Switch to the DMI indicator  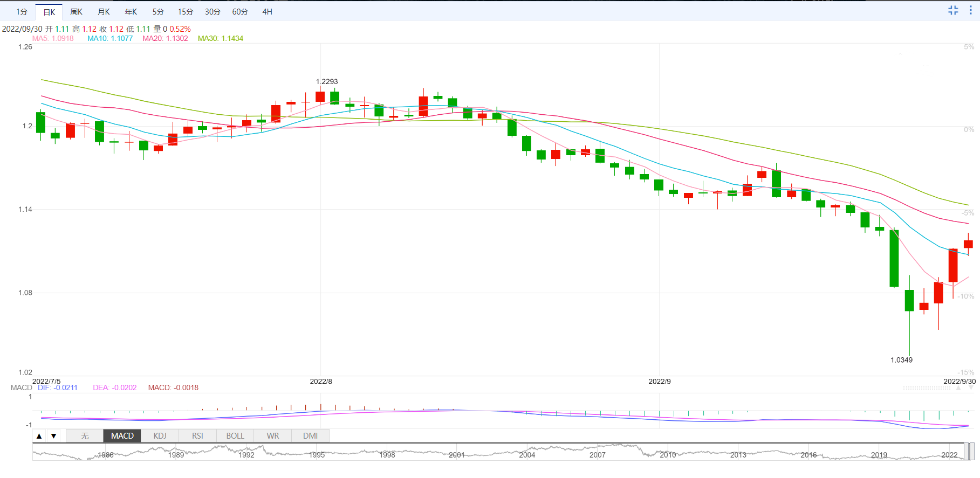point(310,436)
